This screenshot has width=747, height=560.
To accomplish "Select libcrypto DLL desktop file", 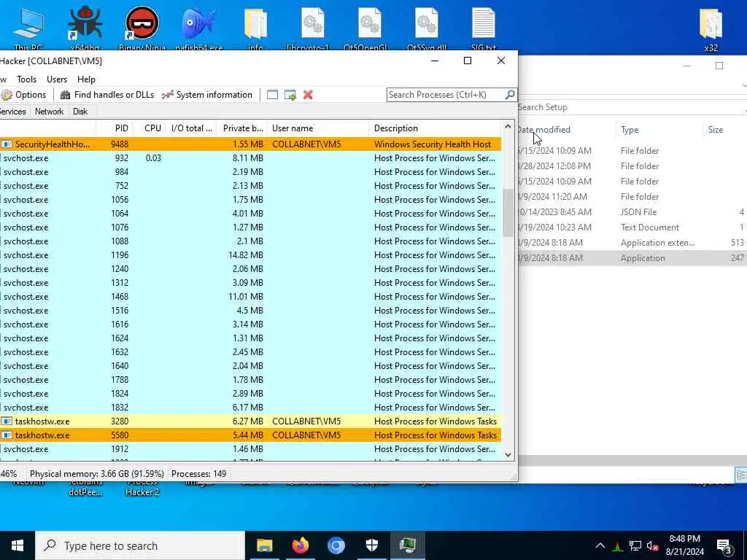I will click(x=312, y=28).
